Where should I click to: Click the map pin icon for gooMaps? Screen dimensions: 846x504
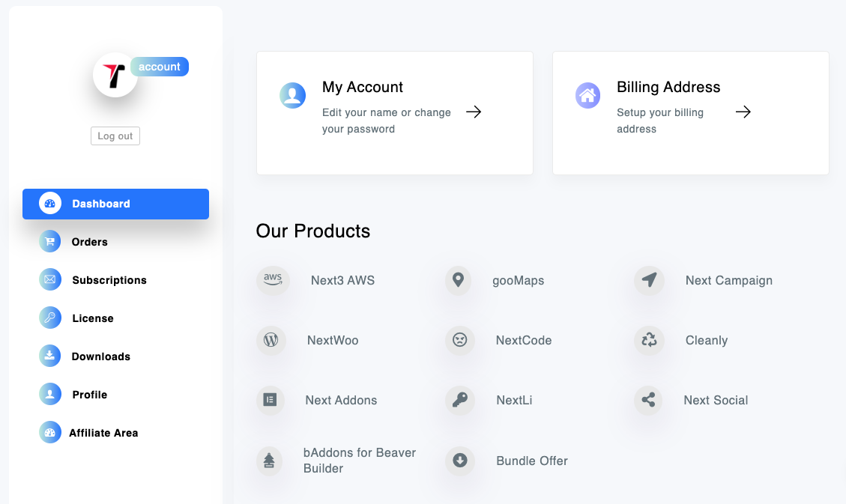pyautogui.click(x=458, y=280)
